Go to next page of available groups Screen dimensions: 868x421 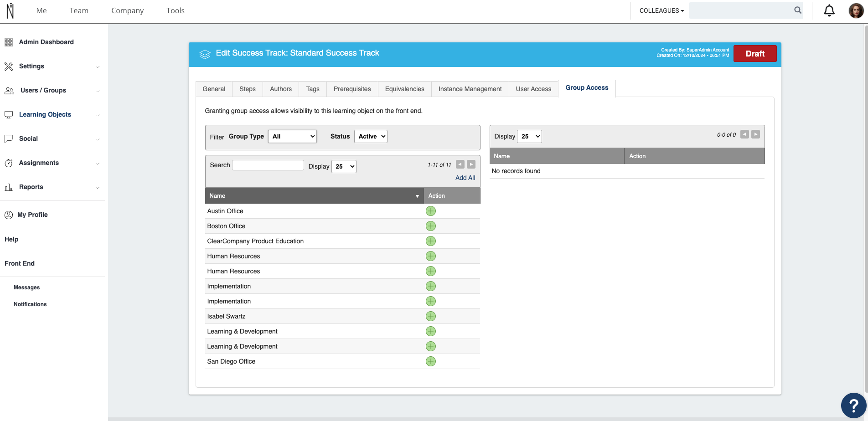pyautogui.click(x=471, y=164)
